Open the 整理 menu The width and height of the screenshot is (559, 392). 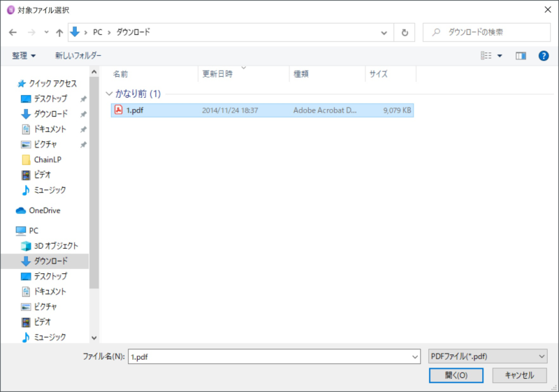(x=24, y=56)
